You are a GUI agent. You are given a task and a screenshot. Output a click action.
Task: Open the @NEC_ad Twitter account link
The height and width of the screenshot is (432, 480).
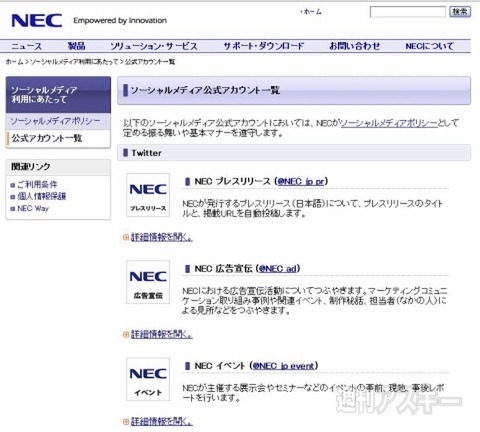coord(278,269)
